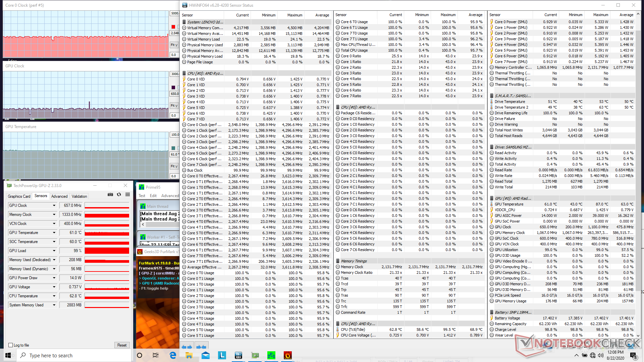Click the Type here to search box
Viewport: 644px width, 362px height.
pyautogui.click(x=74, y=355)
